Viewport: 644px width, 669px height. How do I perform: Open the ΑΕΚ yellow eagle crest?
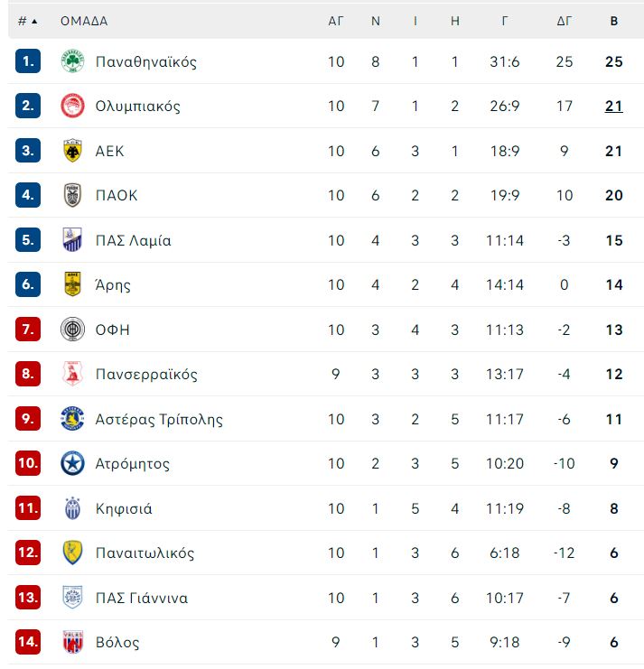tap(72, 151)
